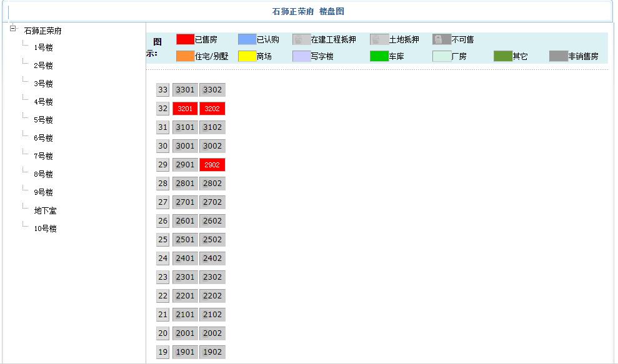Click the 土地抵押 lock icon
The width and height of the screenshot is (618, 364).
(377, 39)
